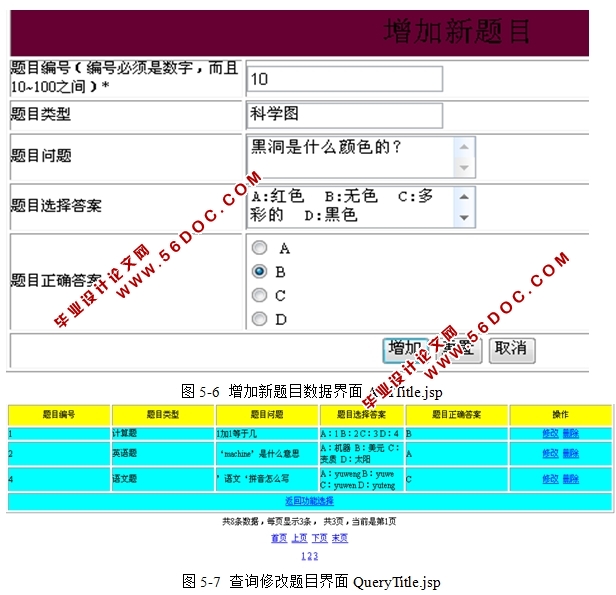
Task: Click 修改 link for 语文题 row
Action: (x=550, y=479)
